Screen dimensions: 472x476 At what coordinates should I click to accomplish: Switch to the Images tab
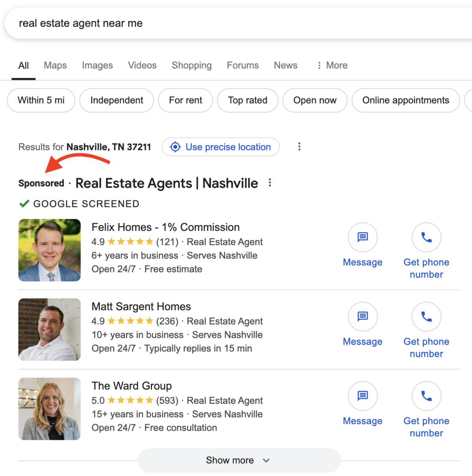pos(98,65)
